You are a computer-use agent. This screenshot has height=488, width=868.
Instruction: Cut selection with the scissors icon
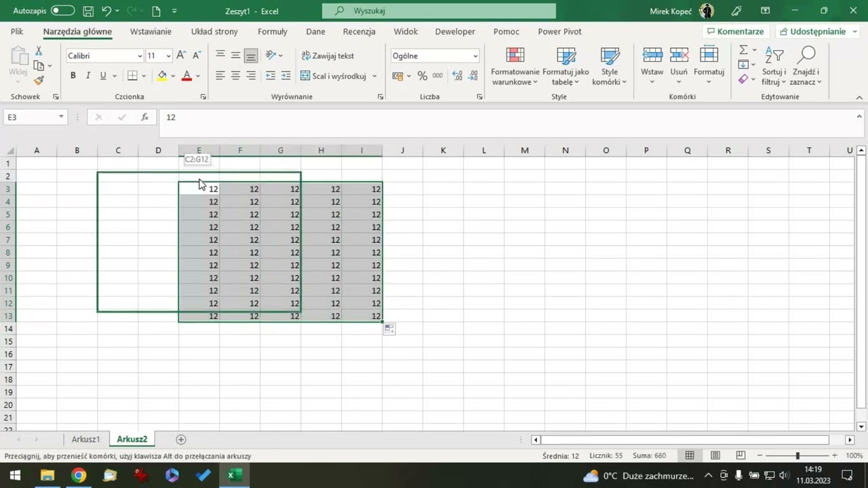39,52
